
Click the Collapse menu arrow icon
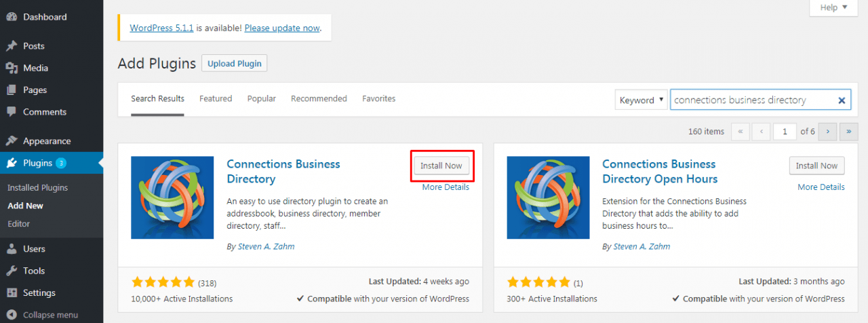(12, 315)
